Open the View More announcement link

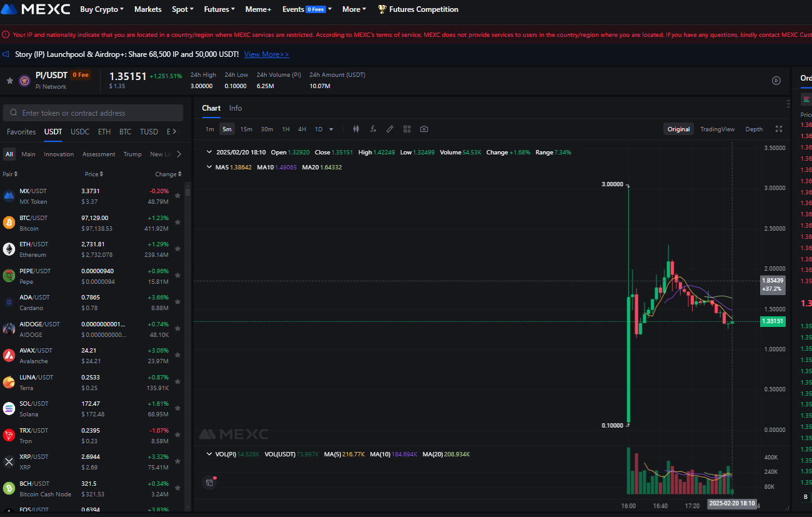[x=267, y=54]
